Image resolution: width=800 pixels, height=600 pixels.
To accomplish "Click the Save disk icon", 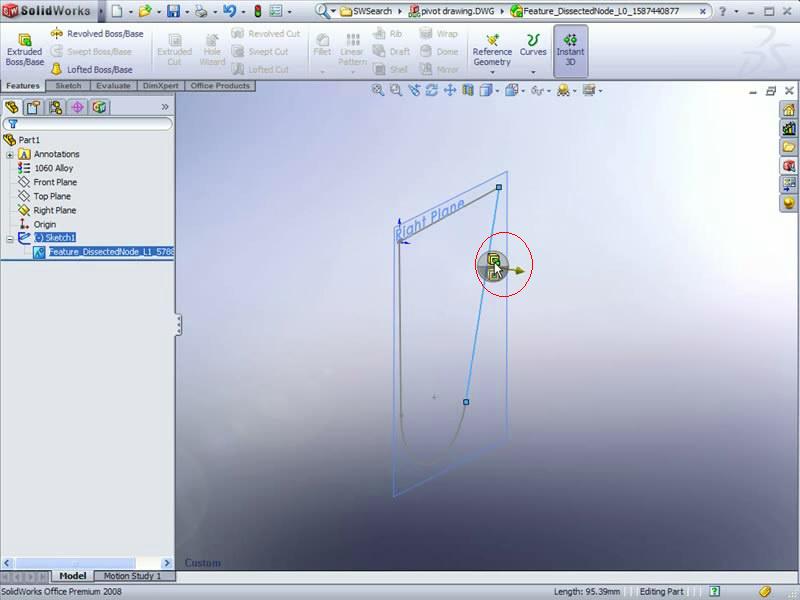I will 173,11.
